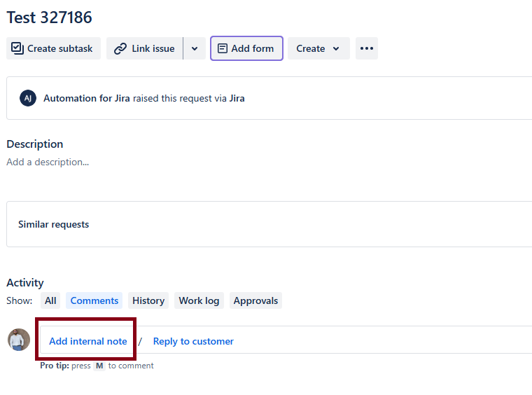This screenshot has width=532, height=395.
Task: Click the Automation for Jira AJ avatar
Action: coord(28,98)
